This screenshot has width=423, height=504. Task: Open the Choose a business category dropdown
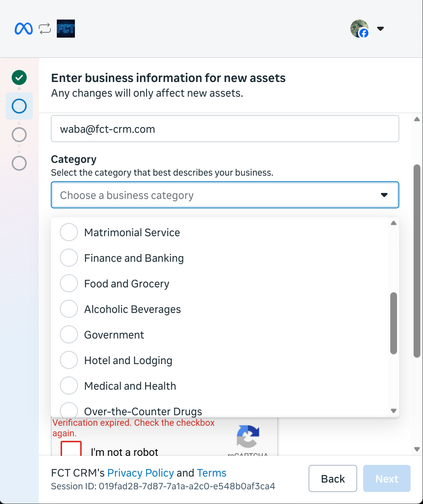(x=225, y=195)
